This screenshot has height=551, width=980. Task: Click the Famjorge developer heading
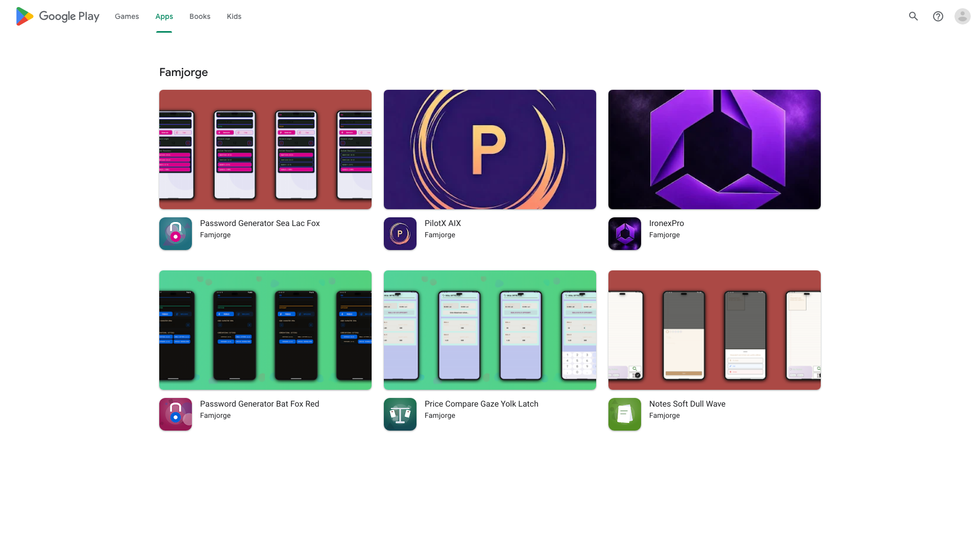(184, 72)
